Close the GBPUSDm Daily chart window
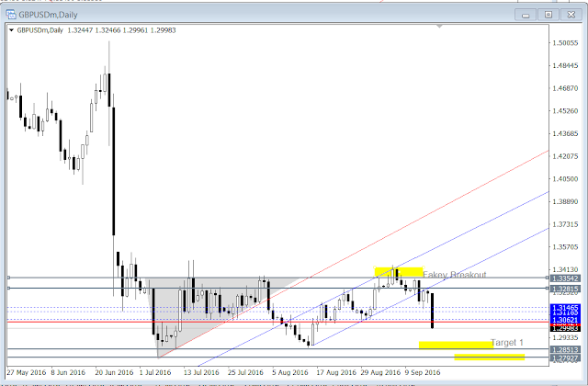This screenshot has width=588, height=386. point(571,15)
